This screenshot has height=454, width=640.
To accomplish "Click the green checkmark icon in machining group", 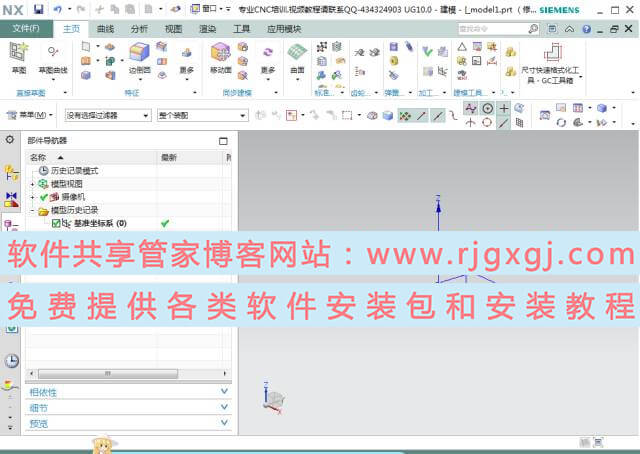I will (x=427, y=51).
